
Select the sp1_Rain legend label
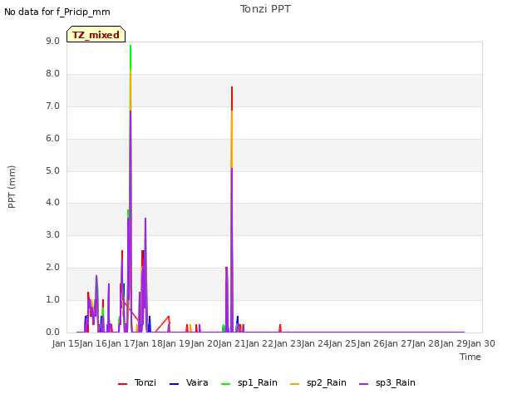click(x=258, y=383)
